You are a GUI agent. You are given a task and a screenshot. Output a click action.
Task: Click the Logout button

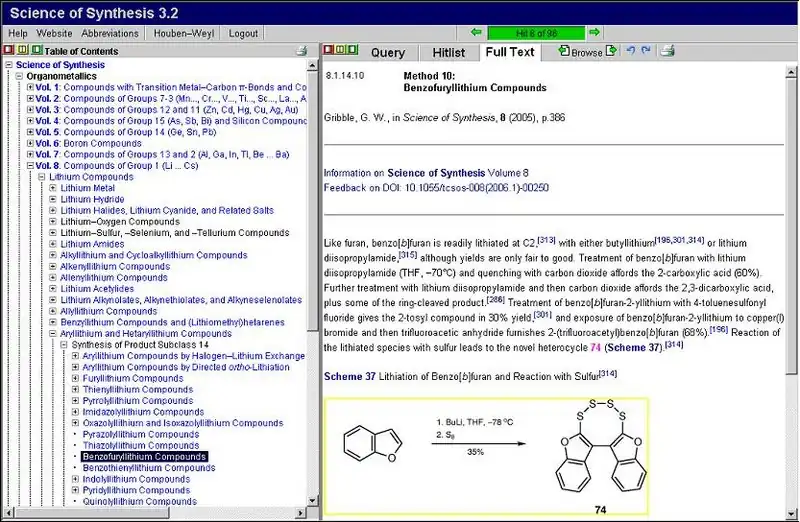coord(243,33)
